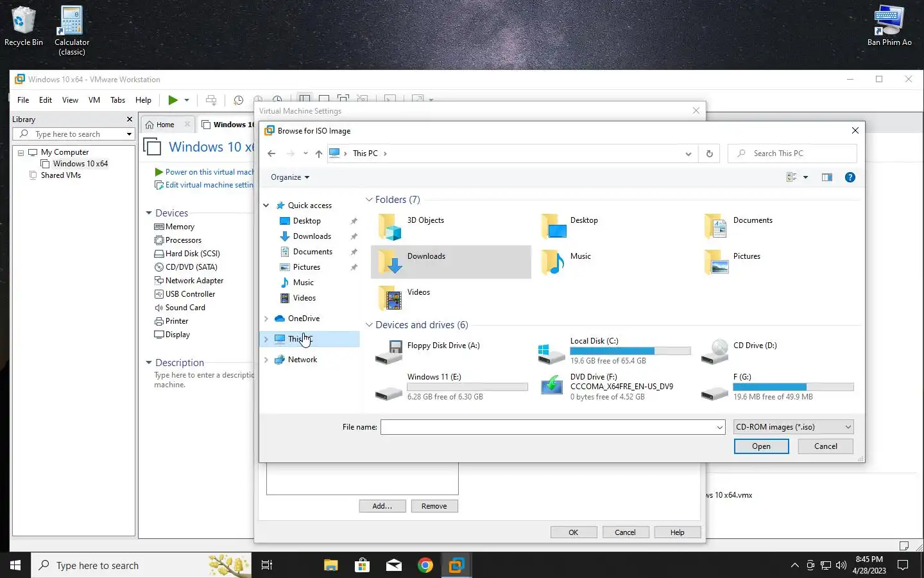Open Local Disk (C:) drive

[615, 351]
